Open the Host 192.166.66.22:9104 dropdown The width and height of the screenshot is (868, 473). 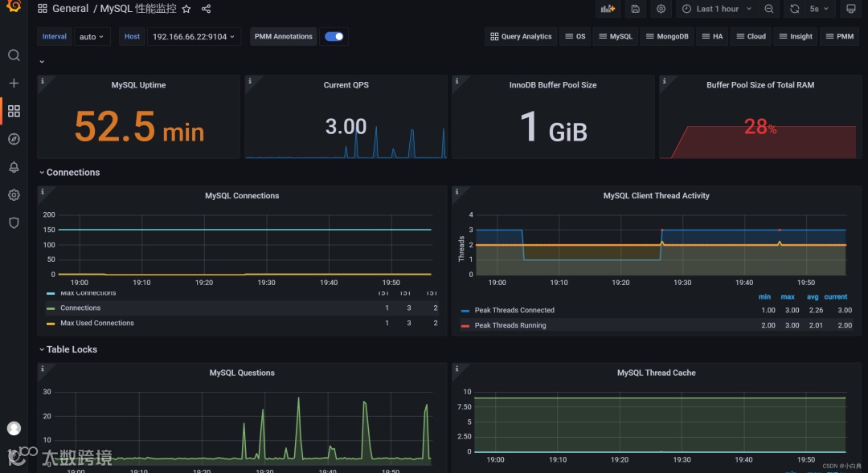(x=194, y=36)
